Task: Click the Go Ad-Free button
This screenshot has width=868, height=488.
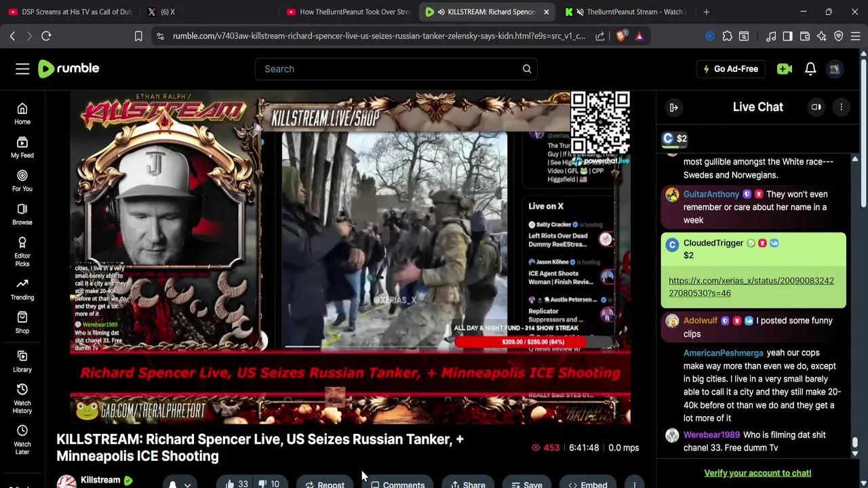Action: pos(730,68)
